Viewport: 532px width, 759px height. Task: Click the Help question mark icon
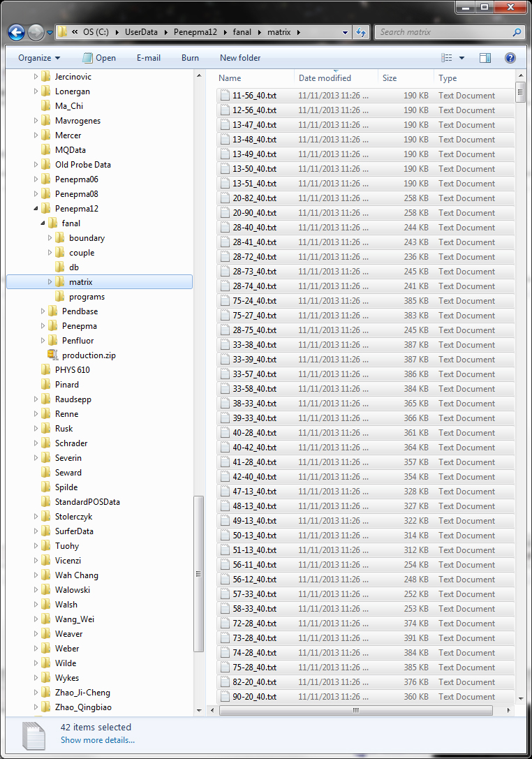[510, 58]
